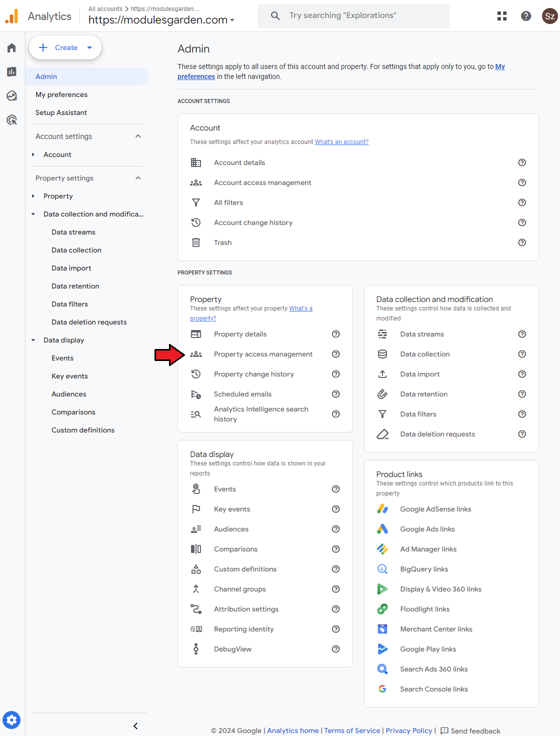Expand the Property tree item in sidebar
This screenshot has width=560, height=736.
33,196
